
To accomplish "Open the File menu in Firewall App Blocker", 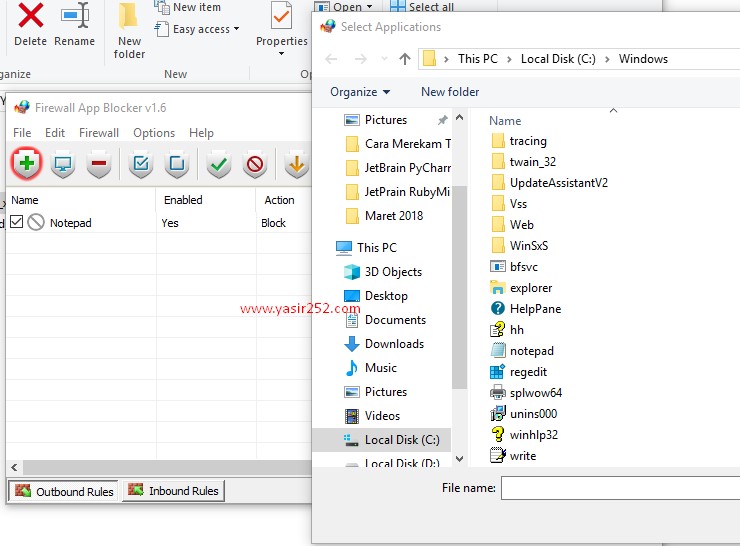I will tap(22, 133).
